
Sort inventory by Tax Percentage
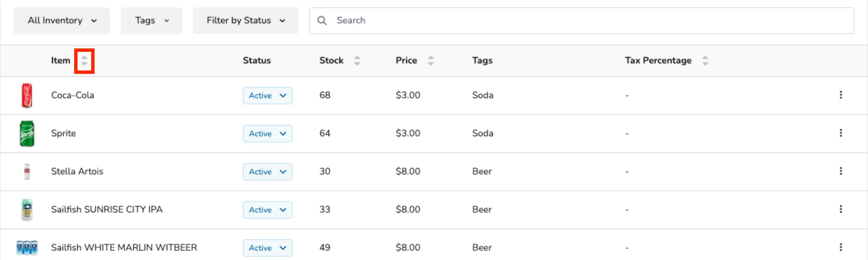click(705, 61)
